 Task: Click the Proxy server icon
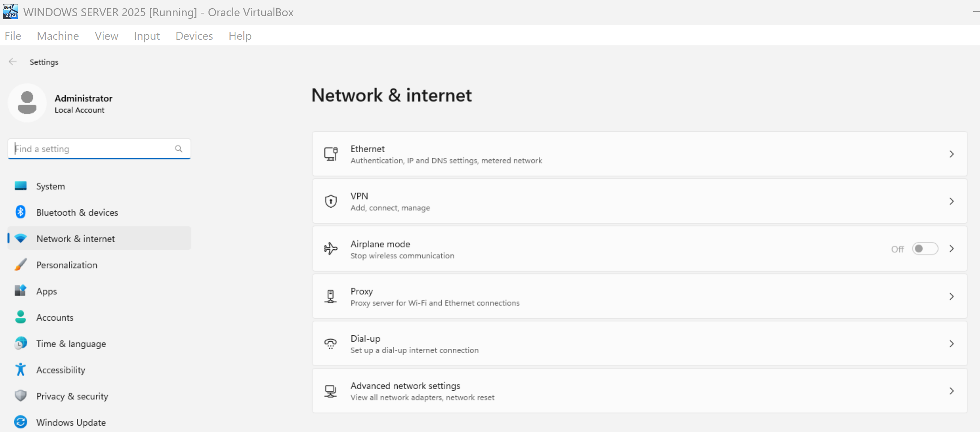331,296
